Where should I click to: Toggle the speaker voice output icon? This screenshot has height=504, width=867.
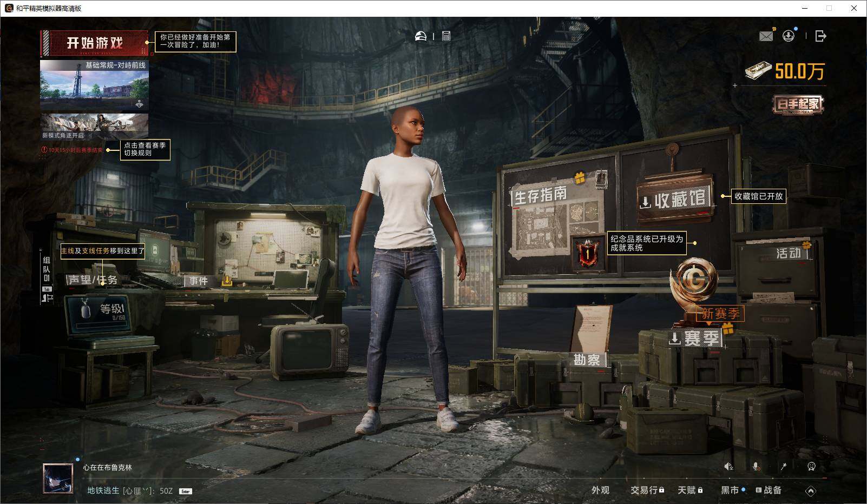tap(729, 466)
